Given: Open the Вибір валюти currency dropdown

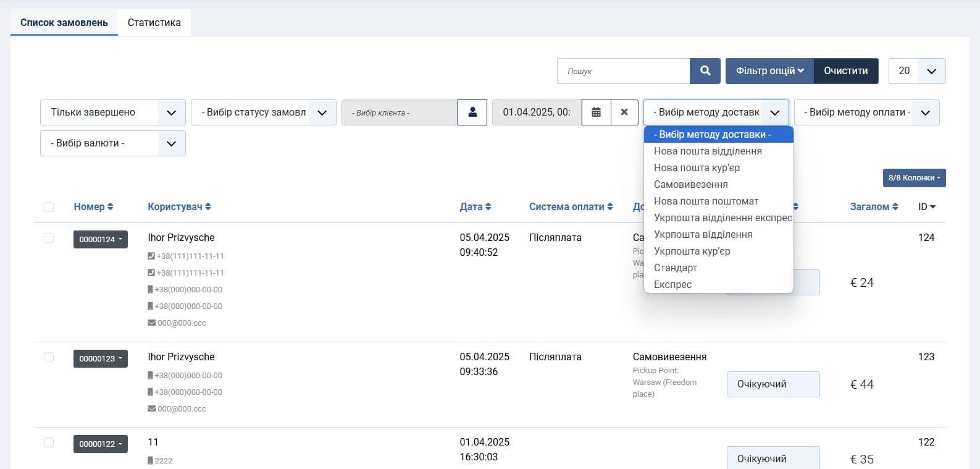Looking at the screenshot, I should tap(112, 143).
